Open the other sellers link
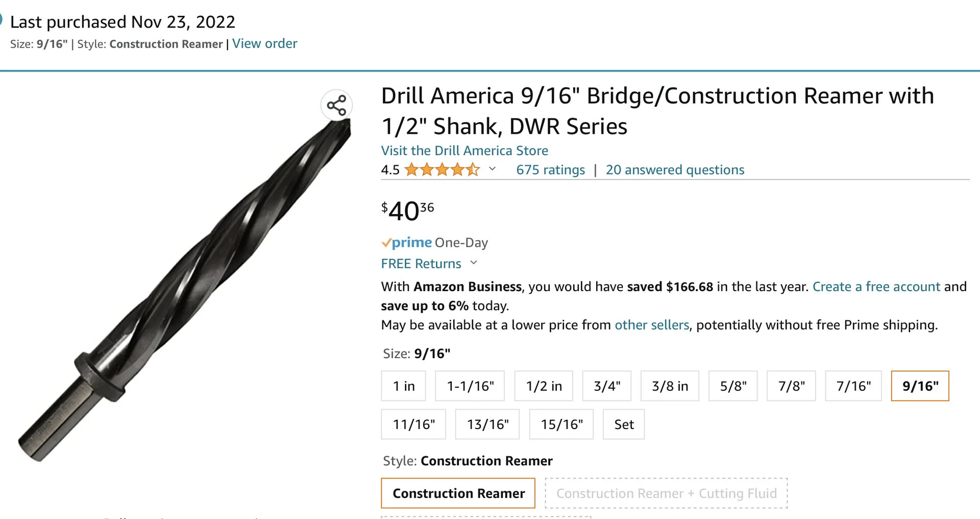 pos(651,325)
